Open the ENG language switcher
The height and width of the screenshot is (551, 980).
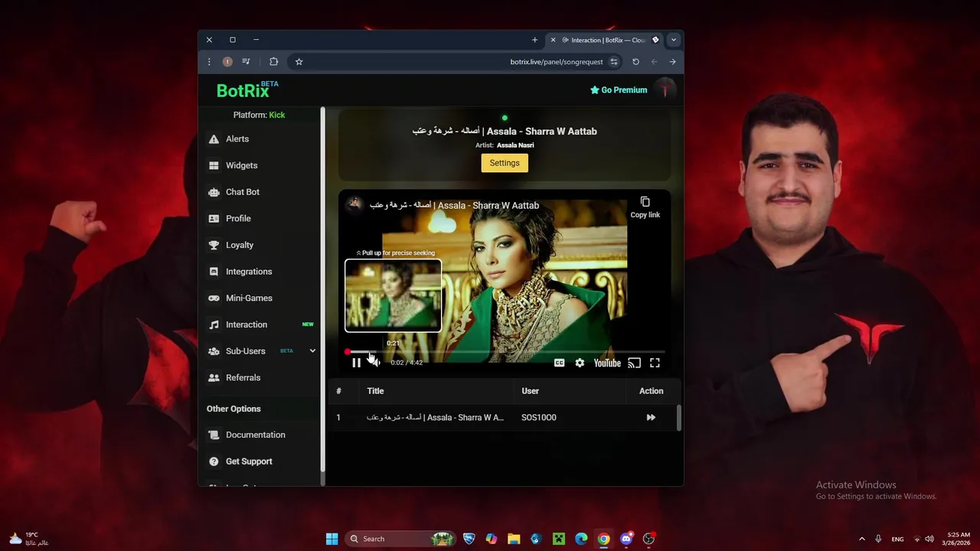click(897, 539)
